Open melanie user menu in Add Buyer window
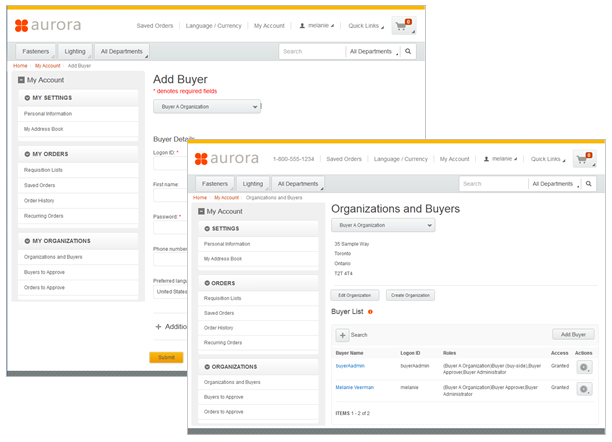The width and height of the screenshot is (612, 442). pos(317,26)
